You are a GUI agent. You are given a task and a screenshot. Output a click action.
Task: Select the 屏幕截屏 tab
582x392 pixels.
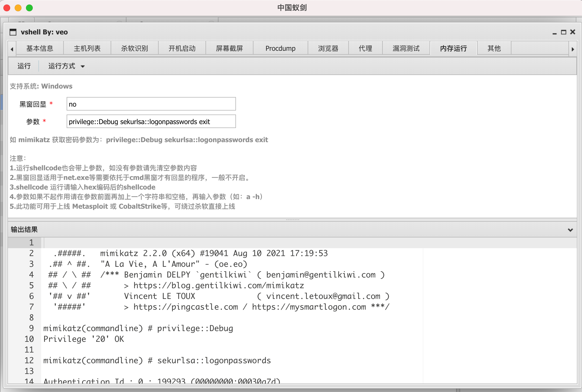point(229,49)
